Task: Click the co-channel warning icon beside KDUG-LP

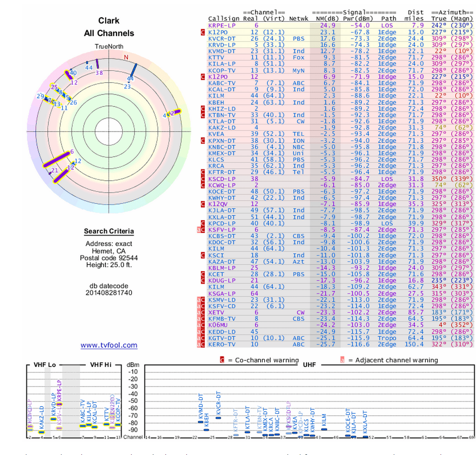Action: [x=204, y=280]
